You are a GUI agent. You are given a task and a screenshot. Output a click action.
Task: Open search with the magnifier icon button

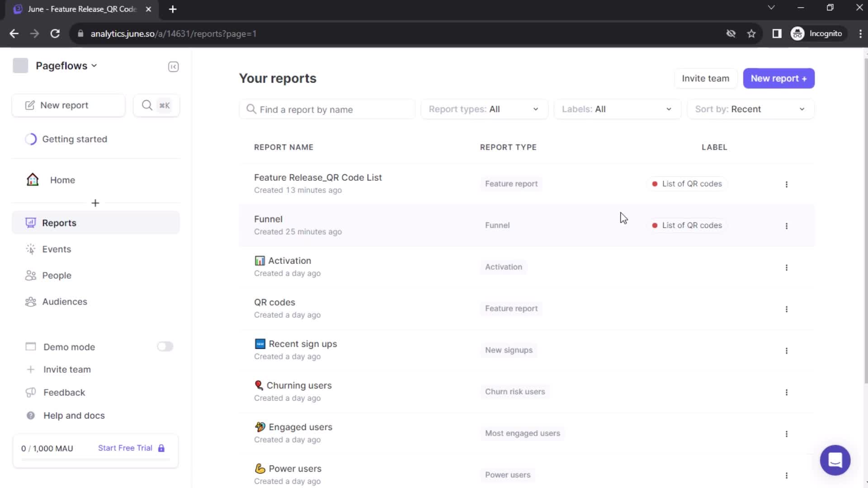pos(156,105)
